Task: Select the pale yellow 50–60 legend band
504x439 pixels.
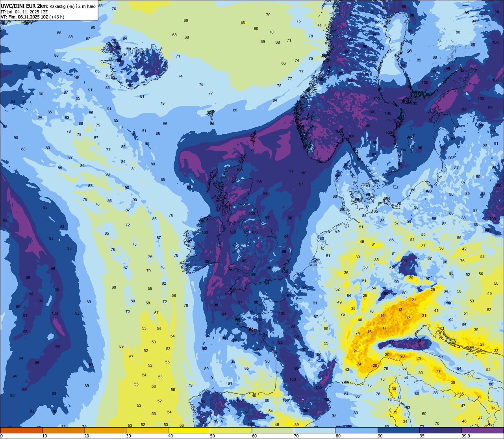Action: [x=231, y=430]
